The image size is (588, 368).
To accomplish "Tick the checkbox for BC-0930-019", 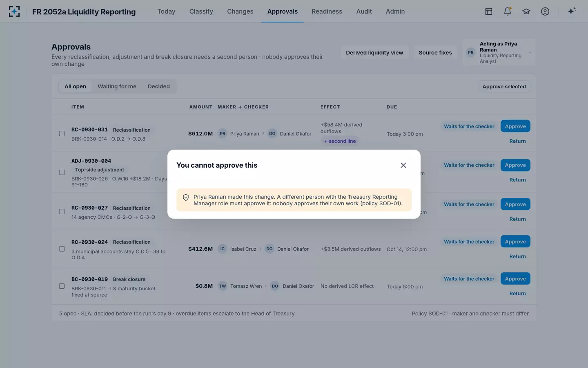I will (62, 286).
